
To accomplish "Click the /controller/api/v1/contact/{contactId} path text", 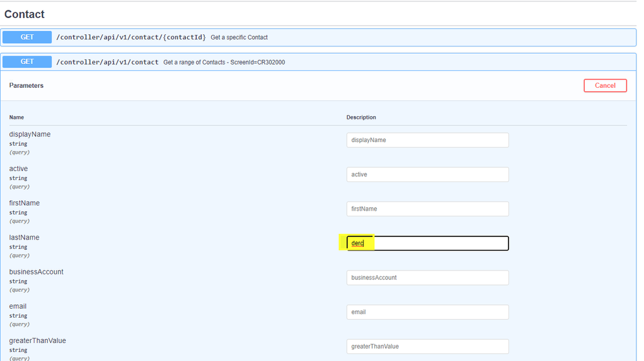I will (131, 37).
